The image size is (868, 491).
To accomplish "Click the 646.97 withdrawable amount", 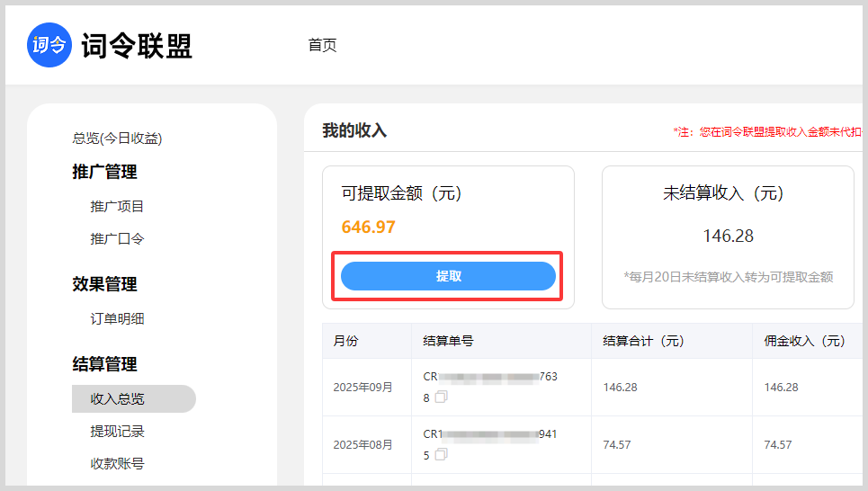I will (x=368, y=227).
